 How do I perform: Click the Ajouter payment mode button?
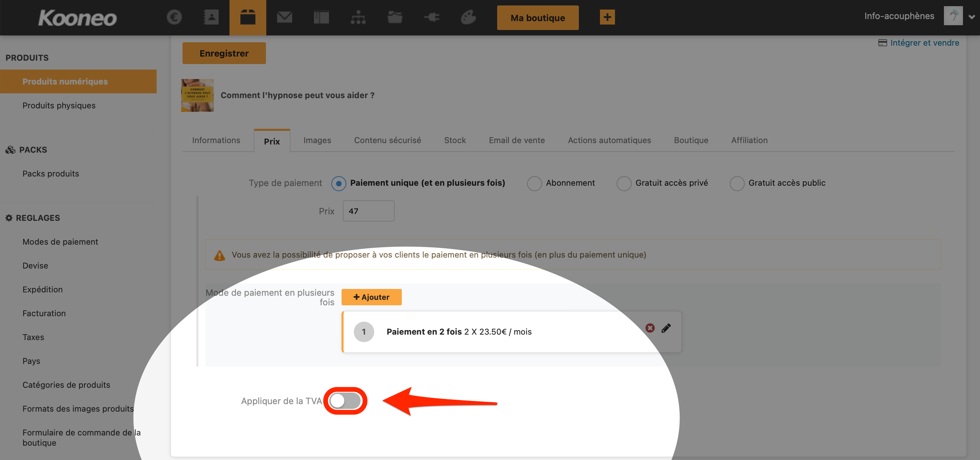coord(371,297)
